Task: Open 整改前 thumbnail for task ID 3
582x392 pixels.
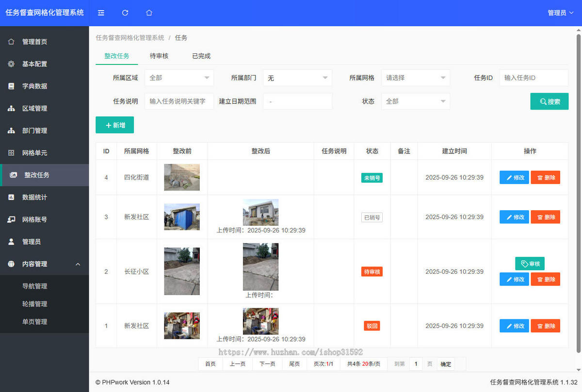Action: point(182,217)
